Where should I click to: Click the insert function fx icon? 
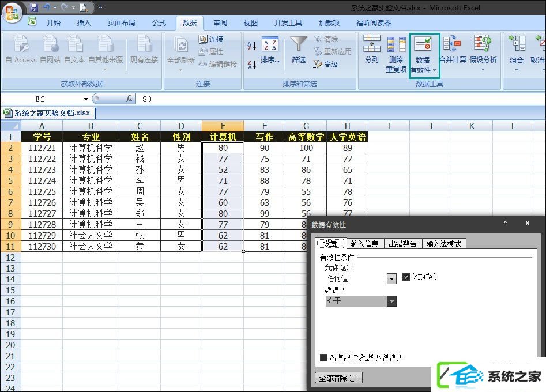tap(129, 99)
